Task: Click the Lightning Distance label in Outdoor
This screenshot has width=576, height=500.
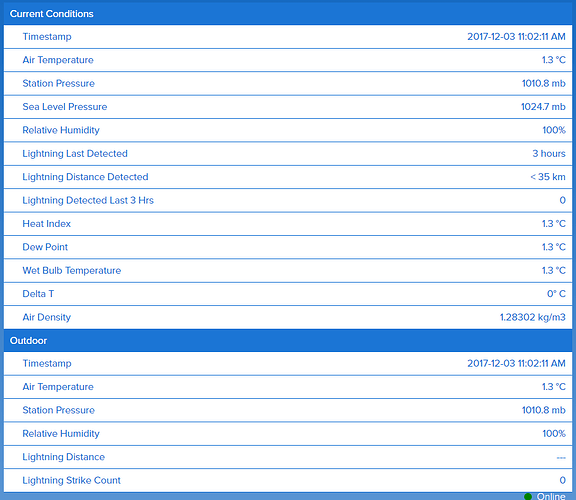Action: pos(64,457)
